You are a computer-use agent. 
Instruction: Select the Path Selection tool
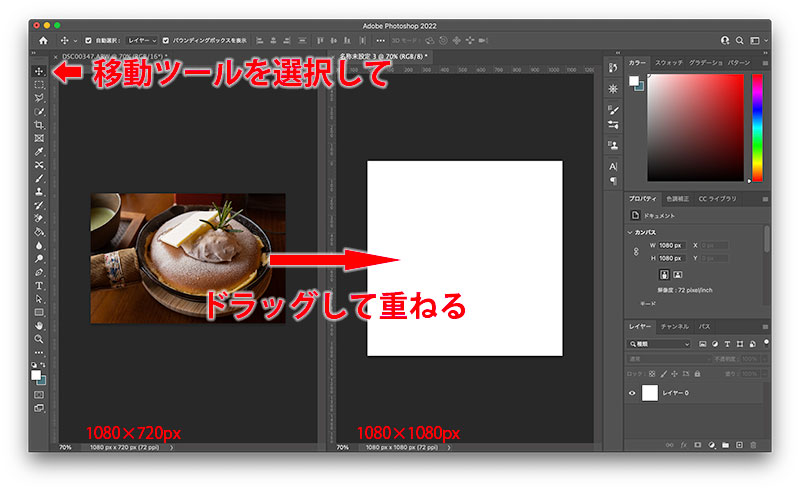(39, 299)
